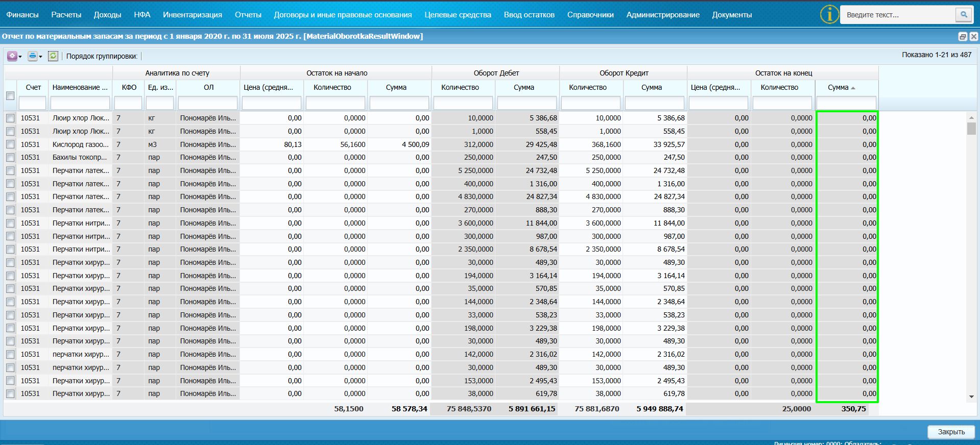Open the Доходы menu
The width and height of the screenshot is (980, 445).
(x=108, y=15)
